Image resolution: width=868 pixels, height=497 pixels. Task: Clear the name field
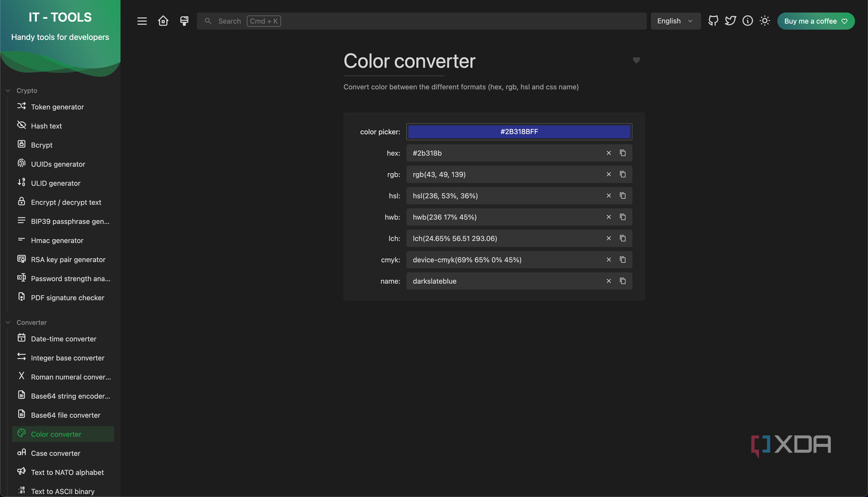pyautogui.click(x=609, y=281)
